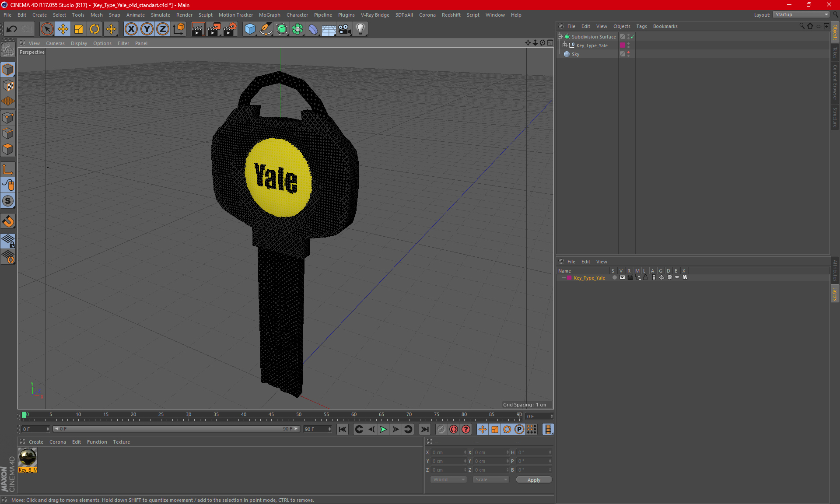Viewport: 840px width, 504px height.
Task: Add a Light object
Action: [x=360, y=29]
